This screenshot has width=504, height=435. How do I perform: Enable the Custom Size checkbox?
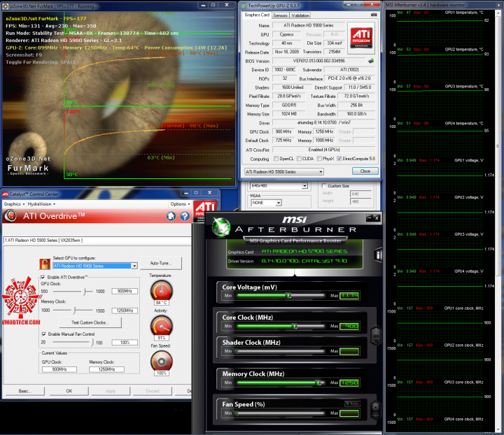[x=324, y=185]
